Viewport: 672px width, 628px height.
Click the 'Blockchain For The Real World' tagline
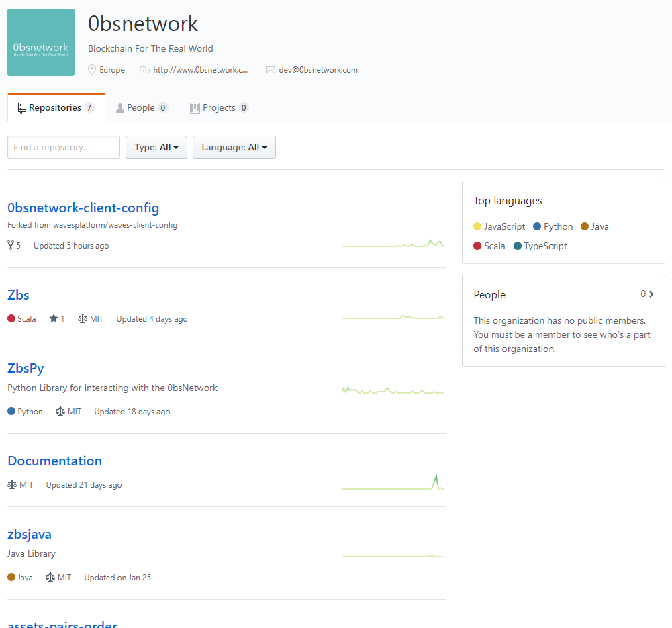150,48
